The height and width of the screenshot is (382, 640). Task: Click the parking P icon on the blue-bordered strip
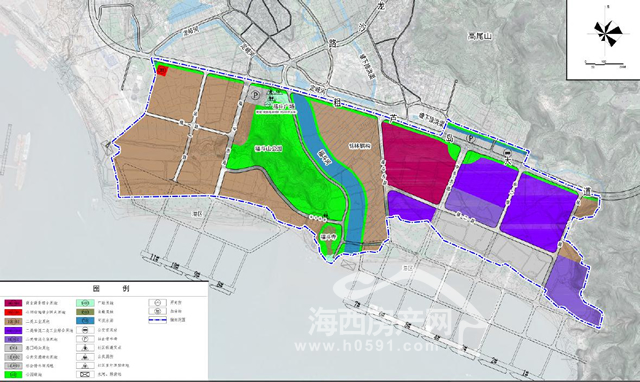click(x=471, y=139)
